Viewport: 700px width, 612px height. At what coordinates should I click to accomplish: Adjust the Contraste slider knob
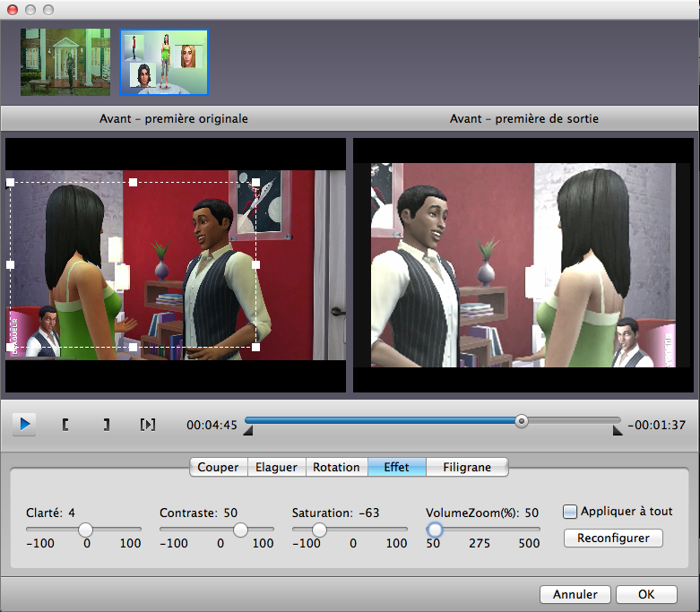click(240, 530)
